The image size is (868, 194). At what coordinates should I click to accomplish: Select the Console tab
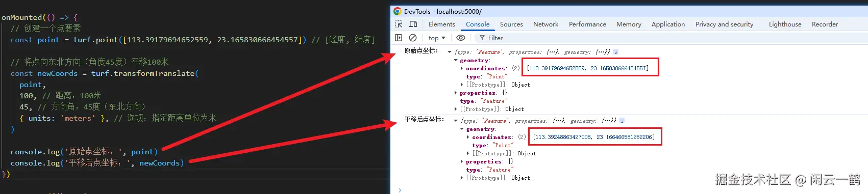pyautogui.click(x=478, y=24)
